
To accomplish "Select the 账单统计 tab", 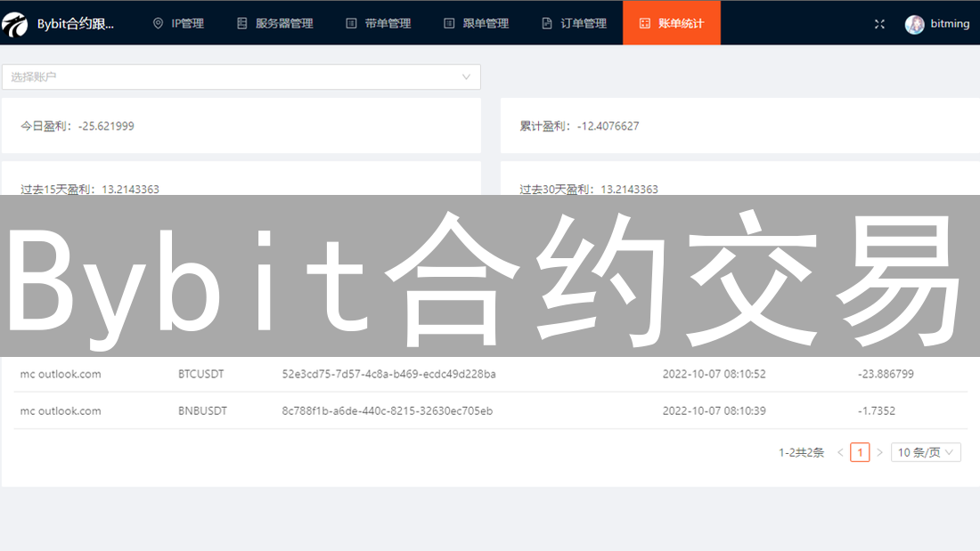I will click(671, 23).
